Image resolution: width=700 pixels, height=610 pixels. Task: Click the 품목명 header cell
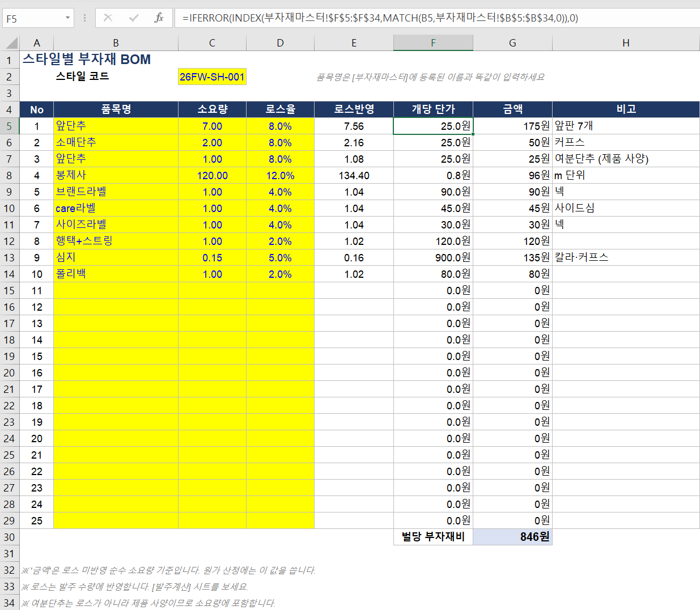pyautogui.click(x=116, y=109)
